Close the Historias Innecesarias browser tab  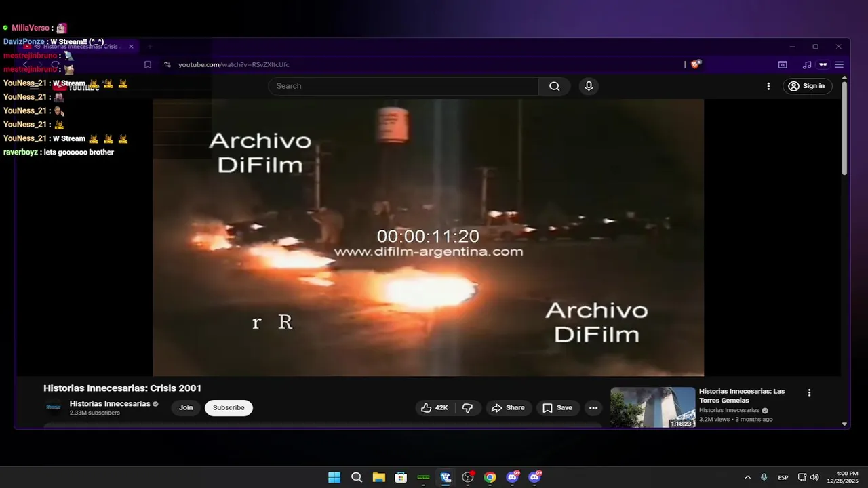click(132, 47)
